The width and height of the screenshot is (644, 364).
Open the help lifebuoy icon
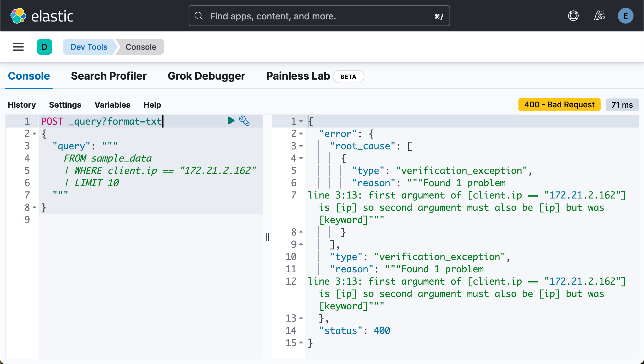click(573, 16)
